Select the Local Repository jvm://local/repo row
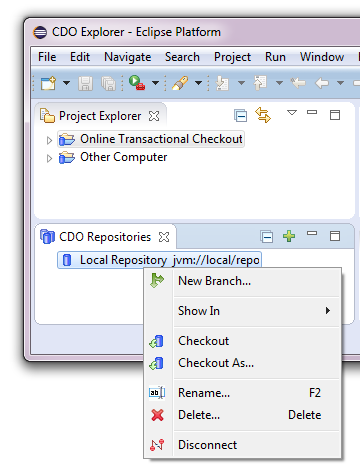The image size is (360, 464). pos(160,260)
